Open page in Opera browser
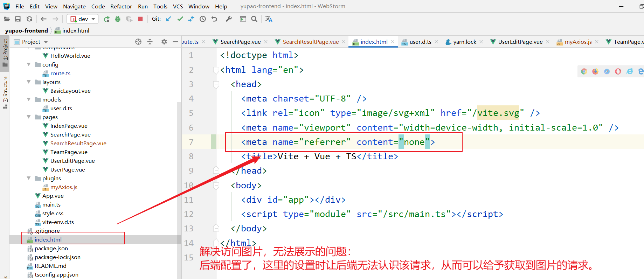Viewport: 644px width, 279px height. [618, 71]
